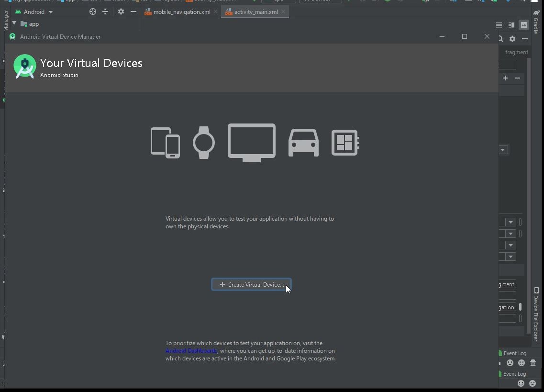Screen dimensions: 544x392
Task: Toggle Split view in the layout editor
Action: (x=511, y=24)
